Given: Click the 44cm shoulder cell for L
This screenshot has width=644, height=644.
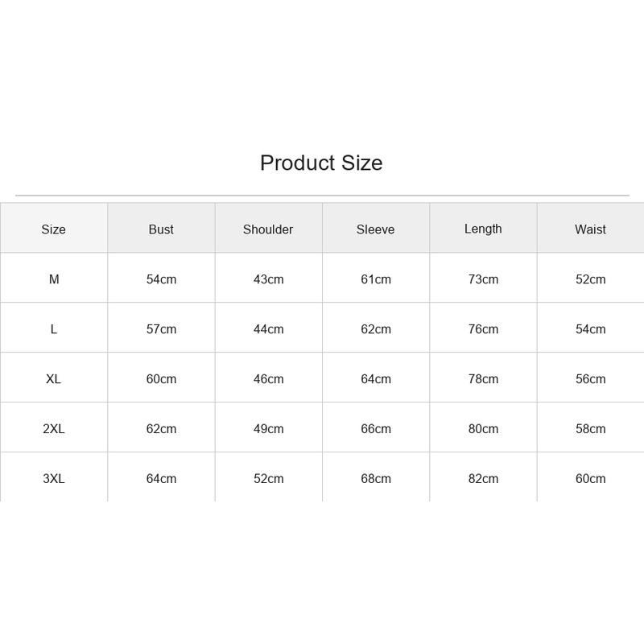Looking at the screenshot, I should pos(268,329).
